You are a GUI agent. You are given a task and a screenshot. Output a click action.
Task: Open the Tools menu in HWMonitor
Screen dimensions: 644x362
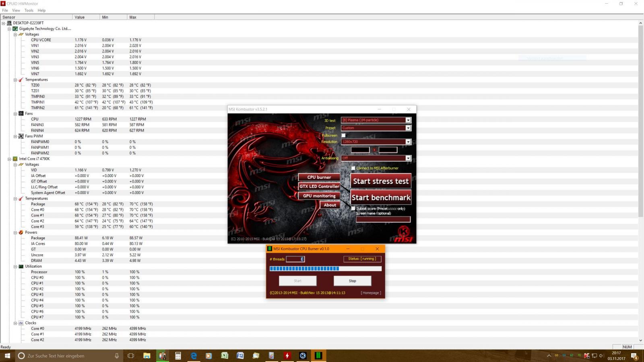29,10
